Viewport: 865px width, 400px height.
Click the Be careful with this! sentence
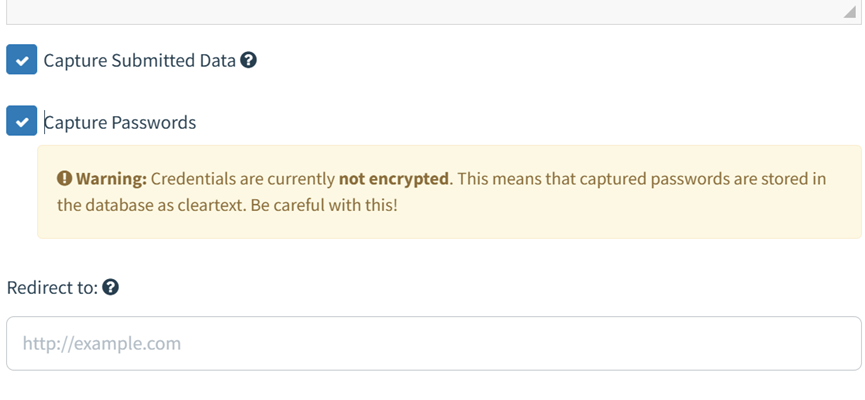click(x=324, y=206)
